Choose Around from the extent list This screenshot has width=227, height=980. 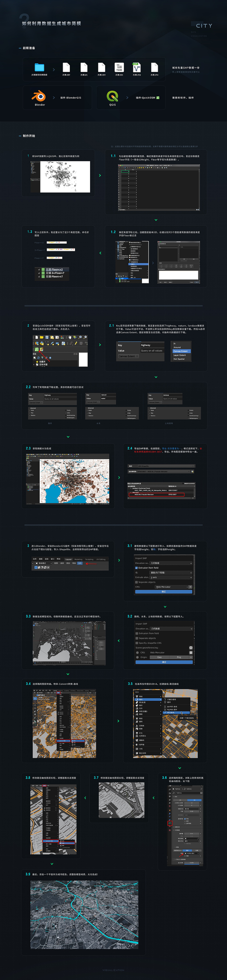coord(177,347)
